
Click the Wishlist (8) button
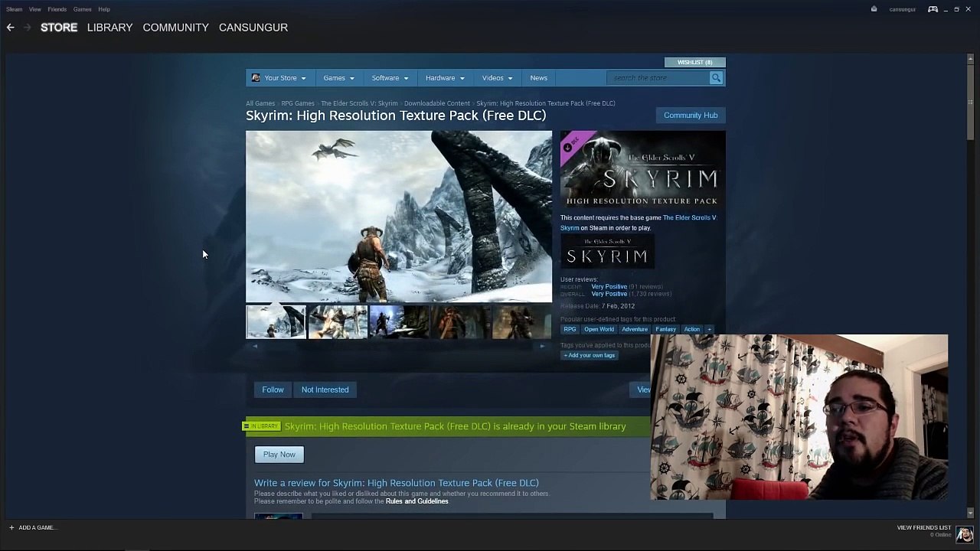point(695,62)
